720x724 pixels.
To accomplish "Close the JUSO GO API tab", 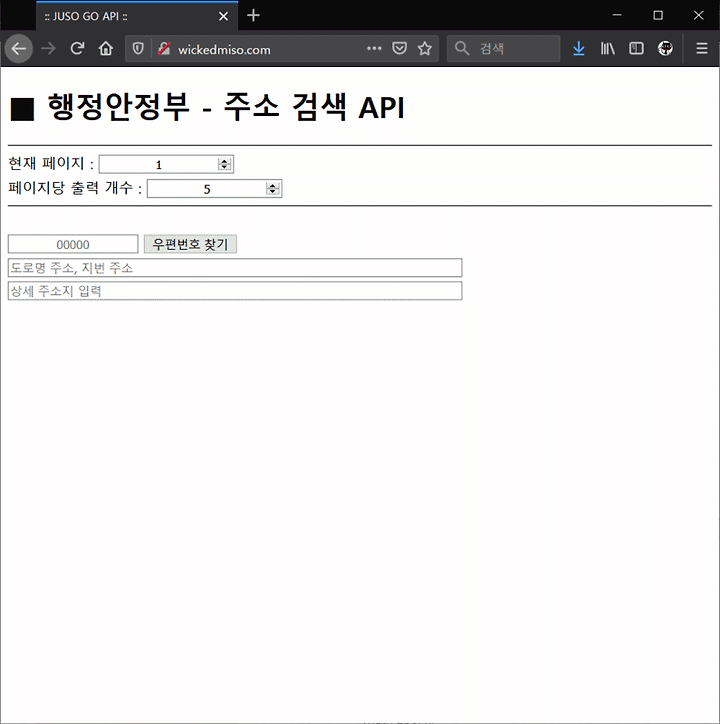I will [224, 16].
